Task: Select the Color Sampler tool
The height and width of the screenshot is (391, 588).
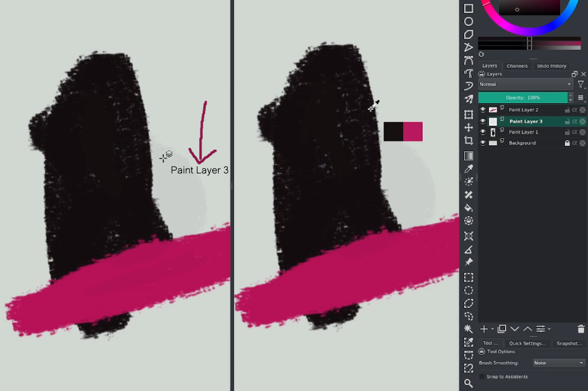Action: [x=468, y=169]
